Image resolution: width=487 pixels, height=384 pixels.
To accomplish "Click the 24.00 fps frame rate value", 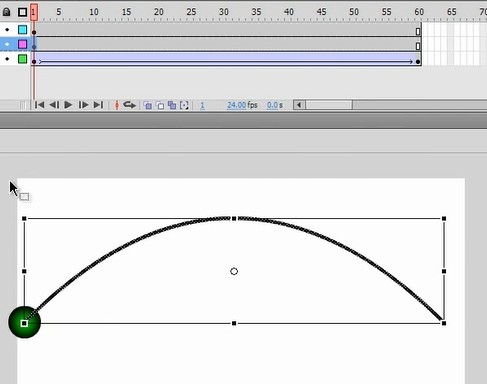I will click(236, 105).
